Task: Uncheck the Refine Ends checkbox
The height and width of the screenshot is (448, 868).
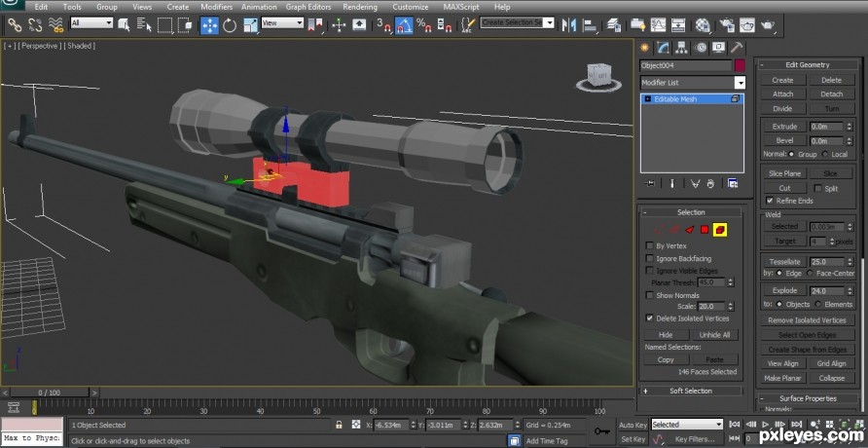Action: pyautogui.click(x=769, y=201)
